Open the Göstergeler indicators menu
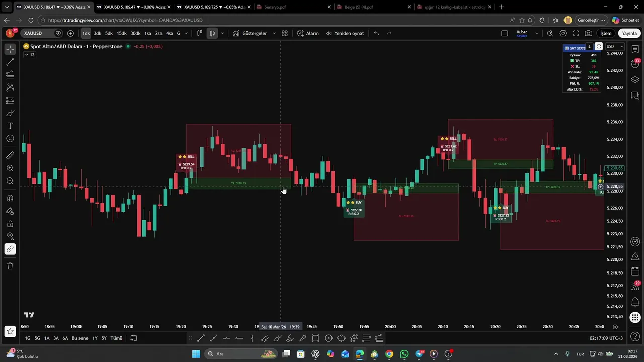This screenshot has width=644, height=362. (250, 33)
